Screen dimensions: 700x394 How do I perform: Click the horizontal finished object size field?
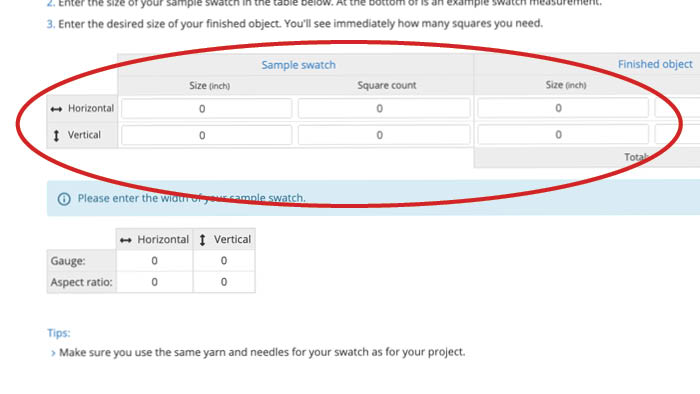pos(562,108)
